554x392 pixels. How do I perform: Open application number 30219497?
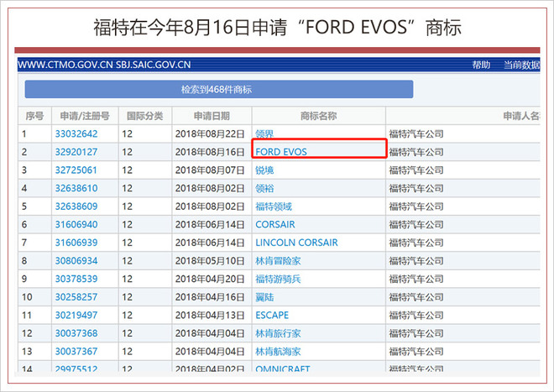tap(76, 315)
